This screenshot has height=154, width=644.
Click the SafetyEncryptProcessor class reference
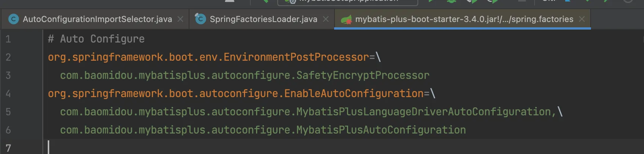pyautogui.click(x=245, y=75)
